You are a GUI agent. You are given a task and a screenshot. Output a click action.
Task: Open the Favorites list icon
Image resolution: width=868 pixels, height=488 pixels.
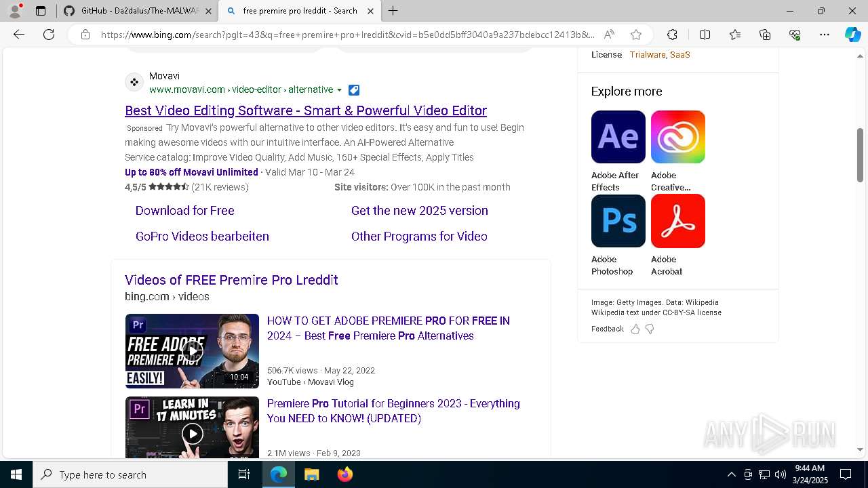pos(735,35)
